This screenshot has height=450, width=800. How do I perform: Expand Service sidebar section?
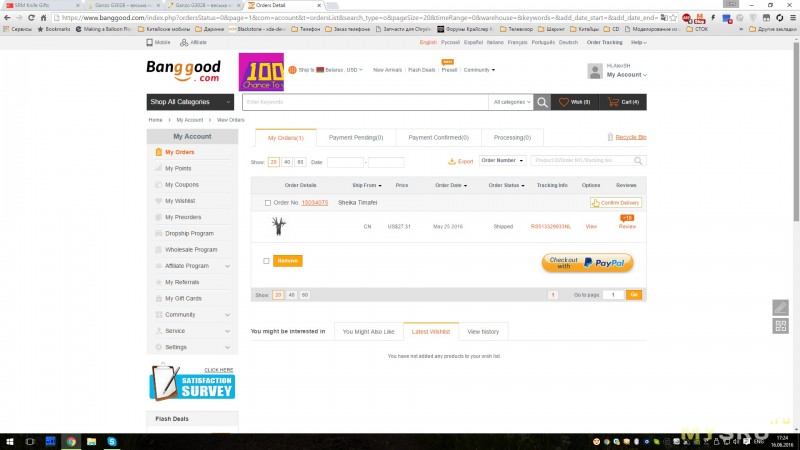[x=227, y=331]
